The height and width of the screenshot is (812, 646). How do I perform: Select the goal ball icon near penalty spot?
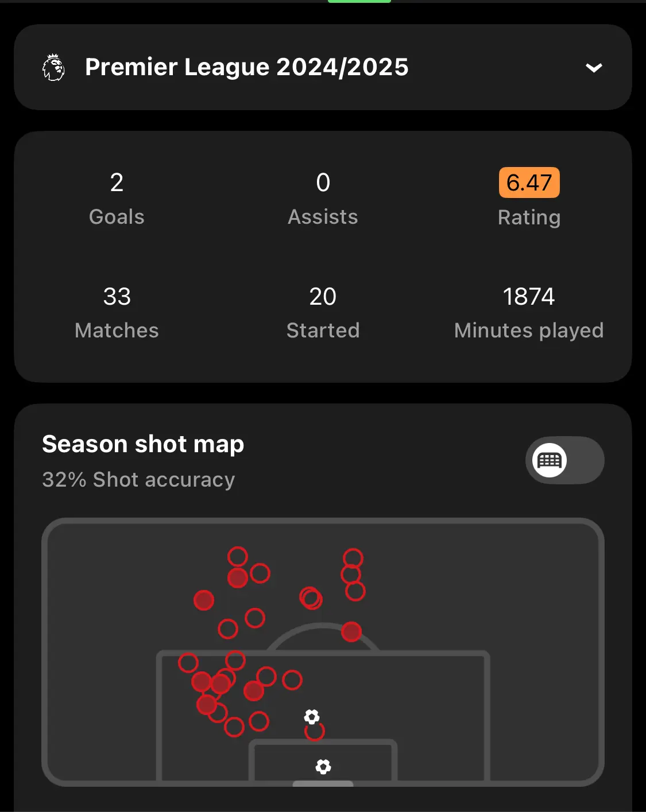coord(312,717)
